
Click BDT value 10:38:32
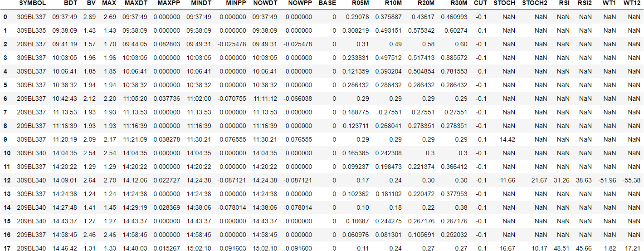point(64,85)
